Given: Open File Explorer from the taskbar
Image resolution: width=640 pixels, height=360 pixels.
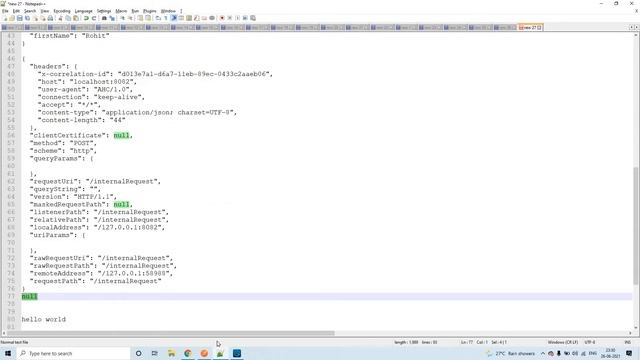Looking at the screenshot, I should [171, 353].
